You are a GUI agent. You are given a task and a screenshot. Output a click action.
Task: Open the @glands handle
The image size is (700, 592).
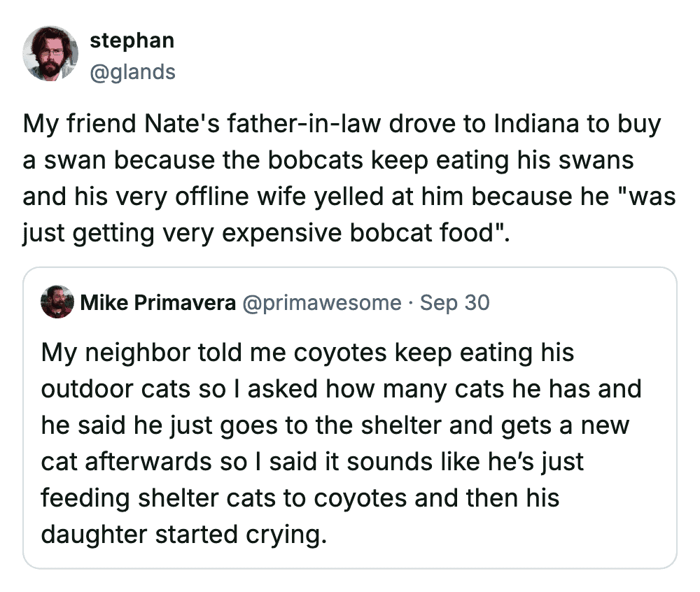point(132,71)
